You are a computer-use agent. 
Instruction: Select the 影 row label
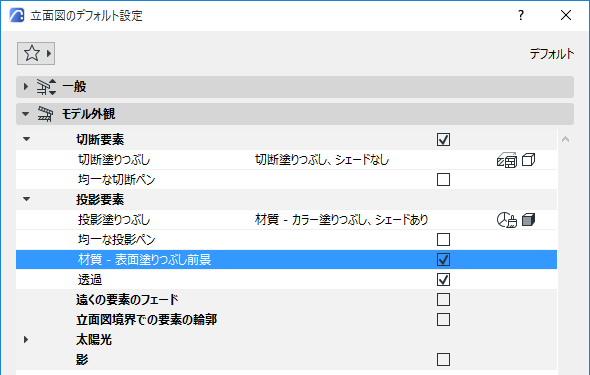82,360
